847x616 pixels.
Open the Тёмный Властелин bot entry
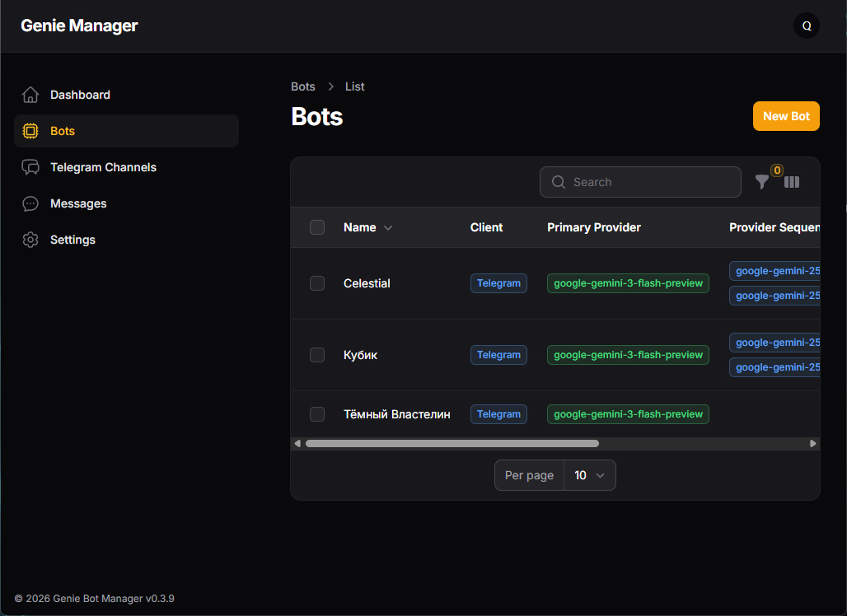[396, 414]
